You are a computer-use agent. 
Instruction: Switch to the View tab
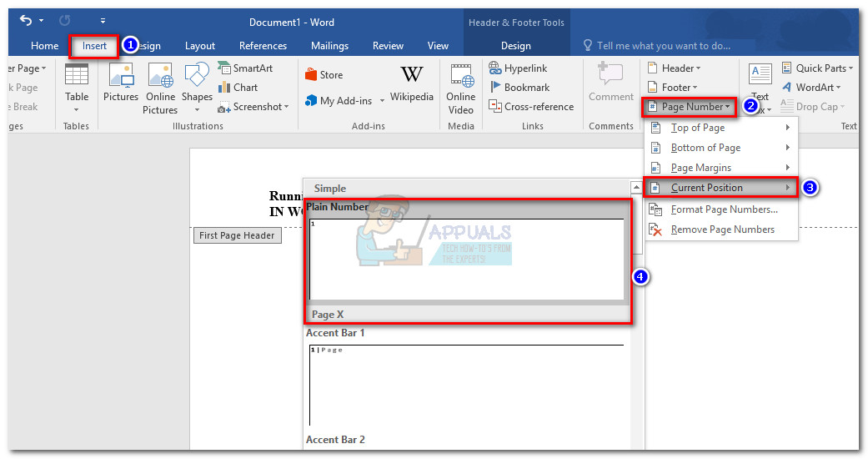coord(438,46)
